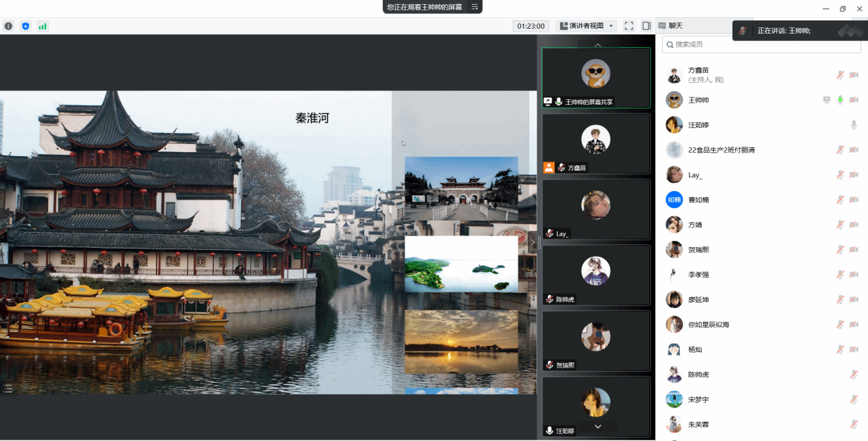Open the screen-share options menu icon
The width and height of the screenshot is (868, 441).
(x=474, y=7)
